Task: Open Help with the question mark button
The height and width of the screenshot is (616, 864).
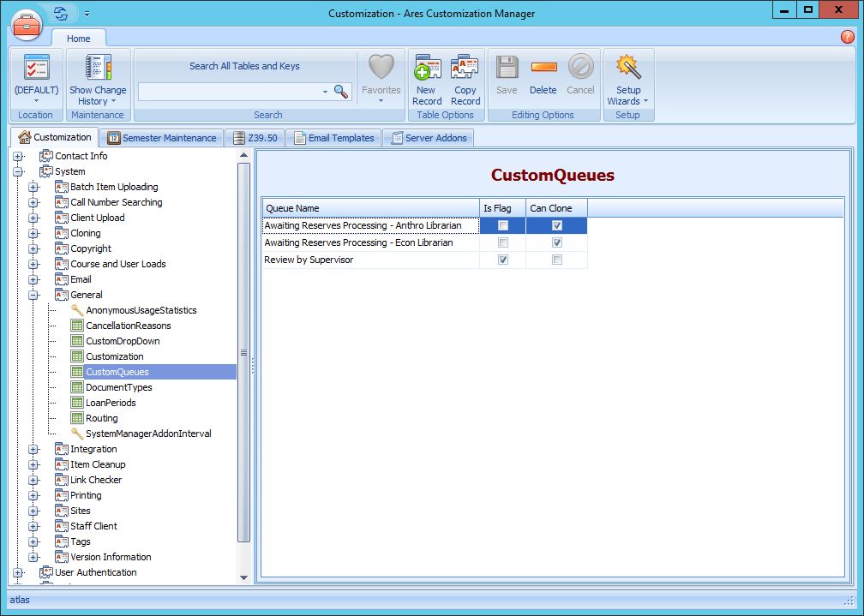Action: tap(848, 37)
